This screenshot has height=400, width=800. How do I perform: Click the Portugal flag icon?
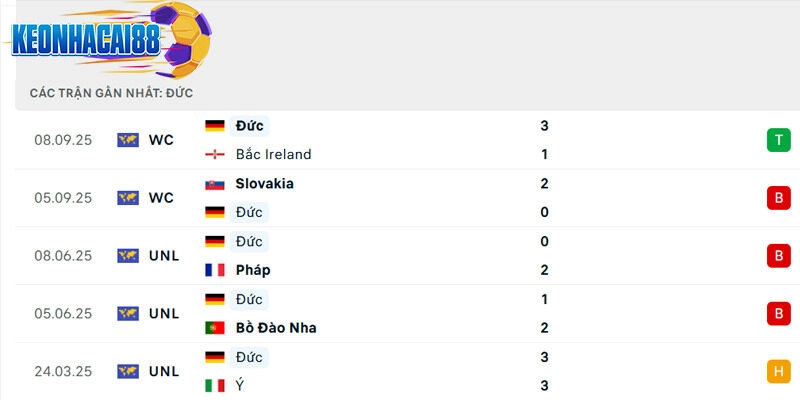214,328
